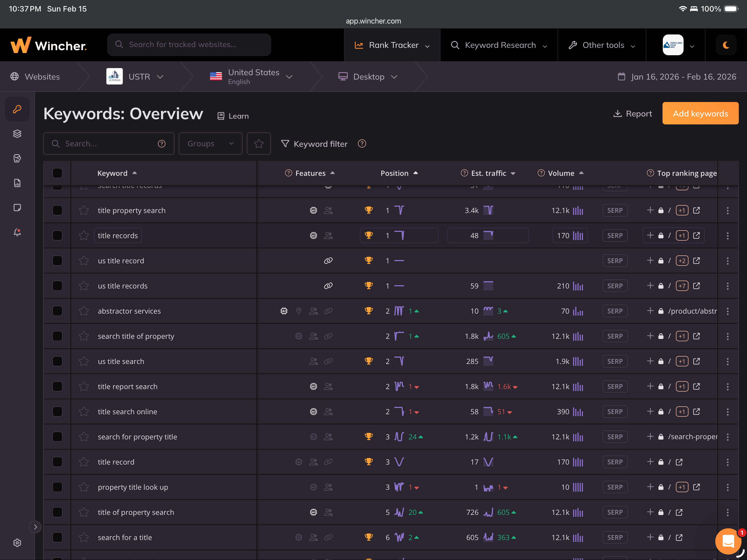Open the notifications bell in the sidebar
Viewport: 747px width, 560px height.
click(x=17, y=232)
